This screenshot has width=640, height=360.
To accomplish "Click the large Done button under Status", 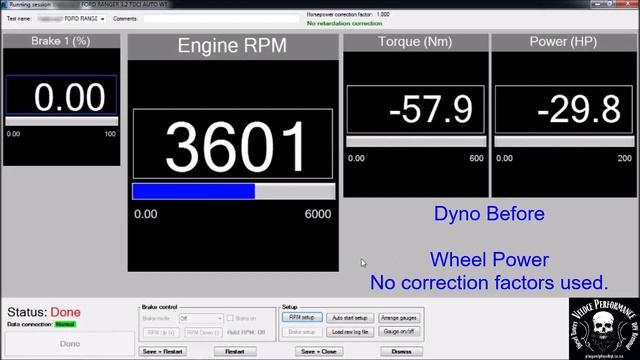I will click(x=70, y=344).
